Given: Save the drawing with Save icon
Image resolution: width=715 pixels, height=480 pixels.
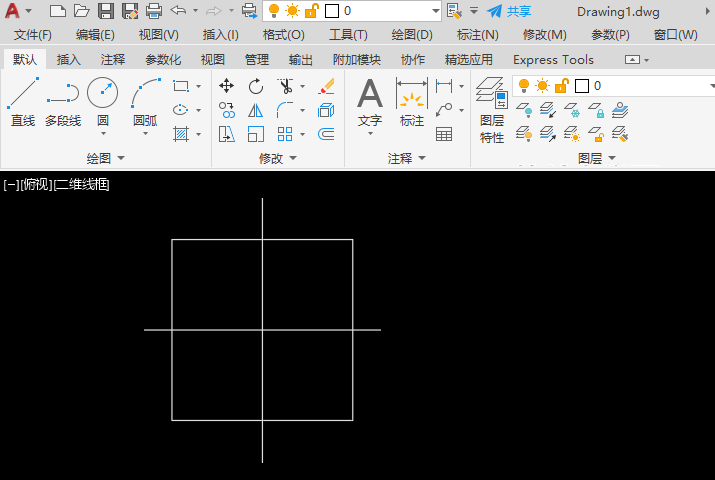Looking at the screenshot, I should click(x=106, y=11).
